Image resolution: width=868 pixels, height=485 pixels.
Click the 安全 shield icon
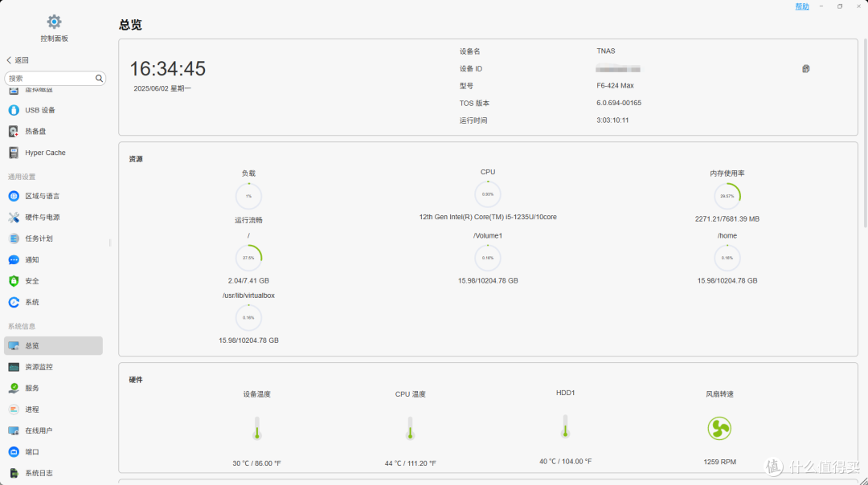14,281
